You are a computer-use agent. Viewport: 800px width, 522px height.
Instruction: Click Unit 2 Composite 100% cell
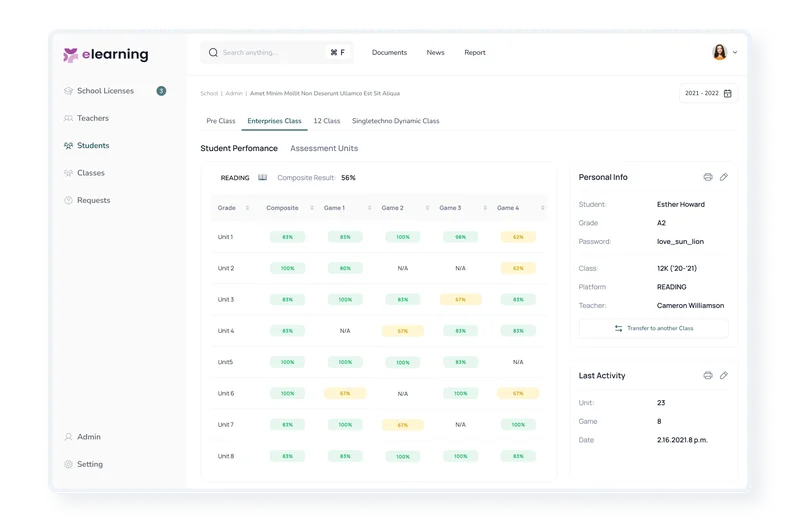287,268
